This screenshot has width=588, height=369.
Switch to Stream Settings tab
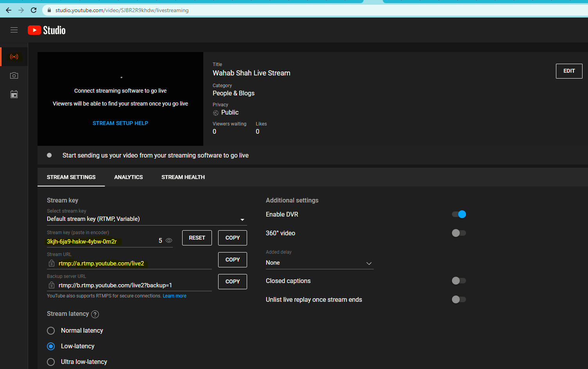point(71,177)
